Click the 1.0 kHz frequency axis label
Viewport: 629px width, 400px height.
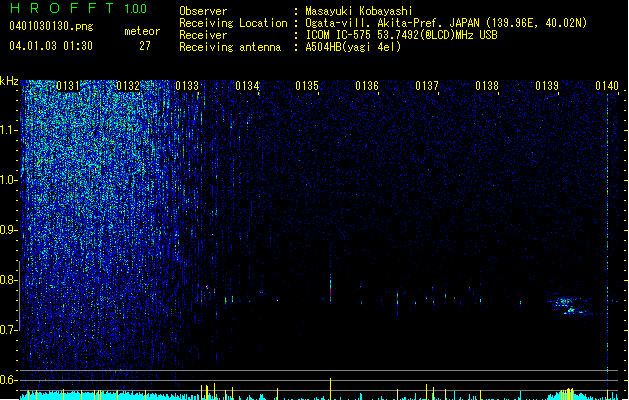coord(8,180)
